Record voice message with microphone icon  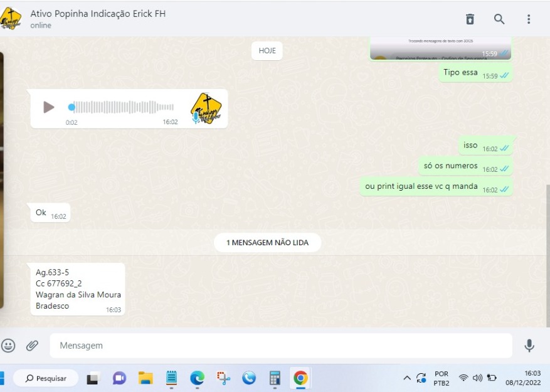coord(529,345)
